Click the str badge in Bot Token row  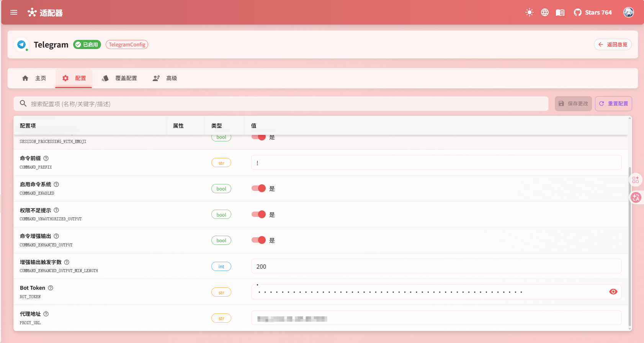[x=221, y=292]
